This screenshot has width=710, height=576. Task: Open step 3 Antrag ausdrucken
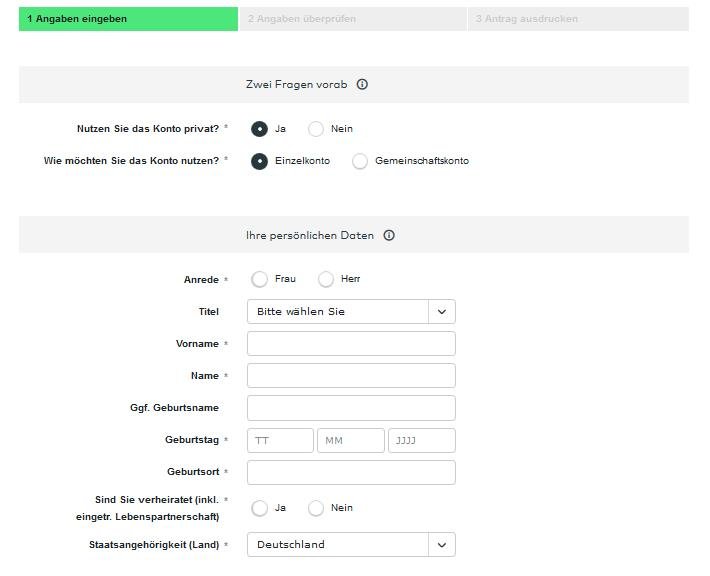(578, 19)
